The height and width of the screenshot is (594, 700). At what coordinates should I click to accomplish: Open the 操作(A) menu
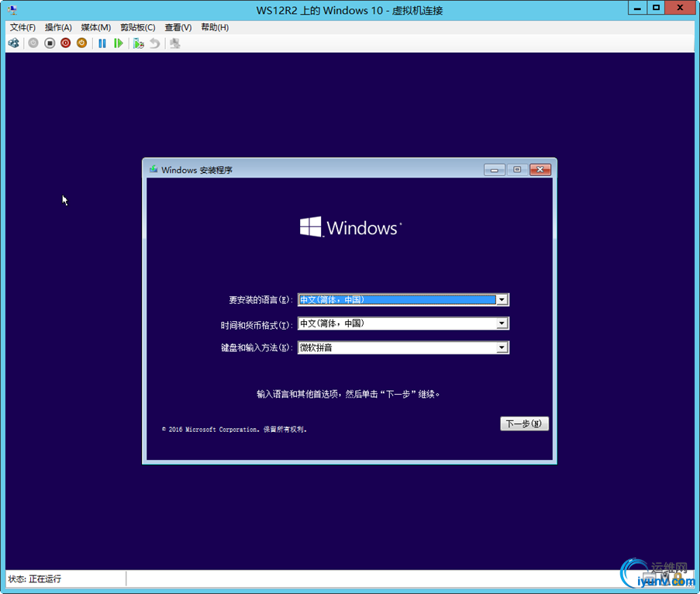[58, 27]
